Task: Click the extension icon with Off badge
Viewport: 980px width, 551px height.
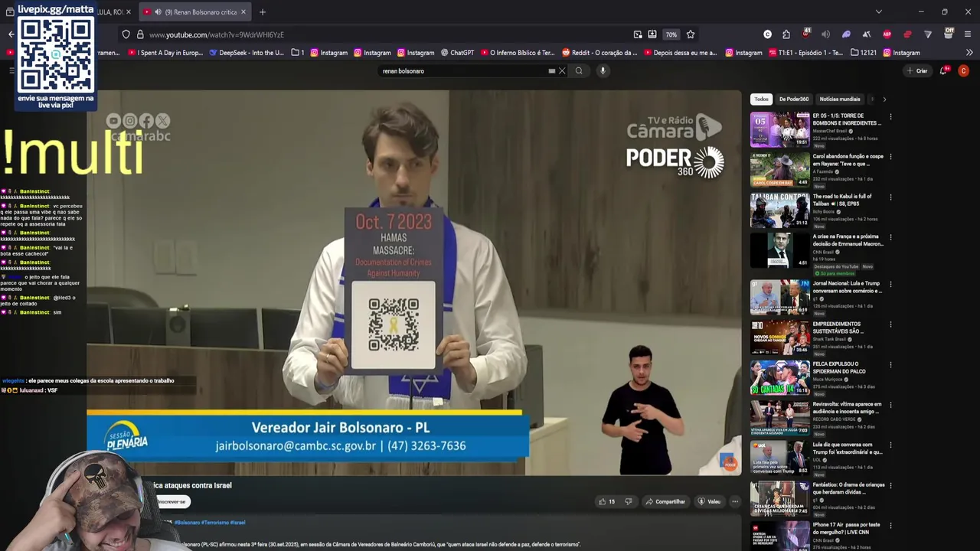Action: click(949, 34)
